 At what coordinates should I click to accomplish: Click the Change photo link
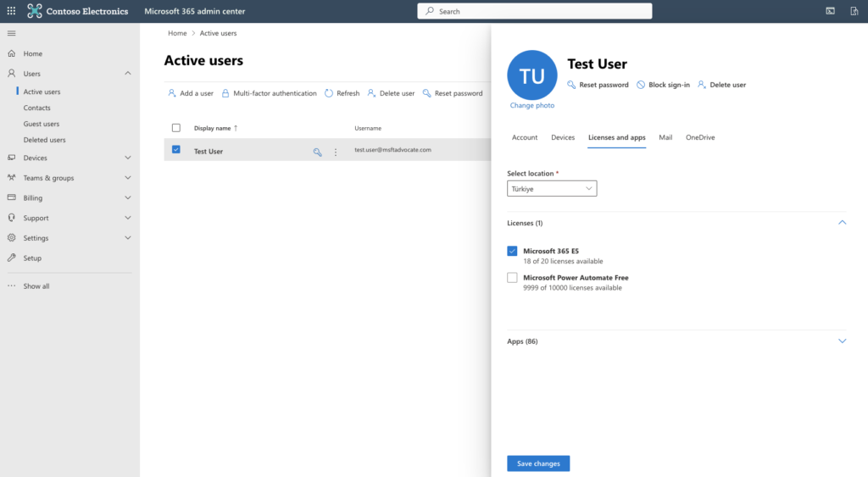tap(532, 106)
